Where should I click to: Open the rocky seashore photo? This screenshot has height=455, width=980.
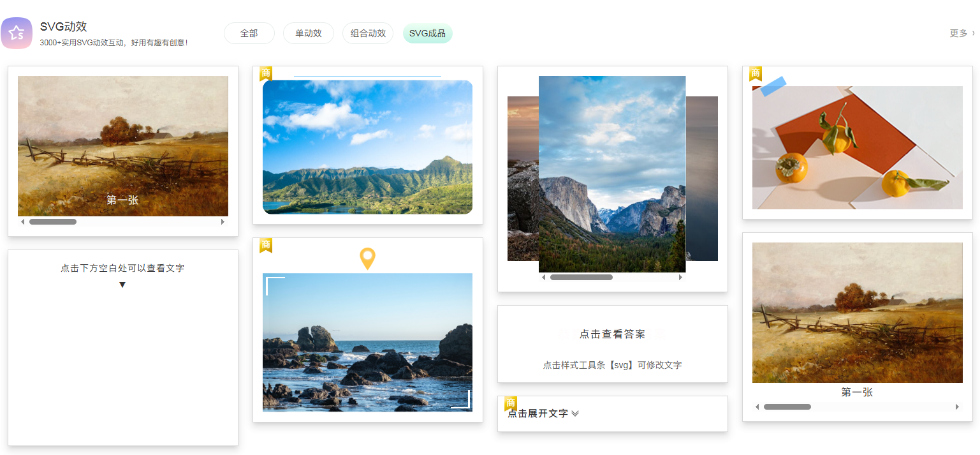tap(368, 343)
